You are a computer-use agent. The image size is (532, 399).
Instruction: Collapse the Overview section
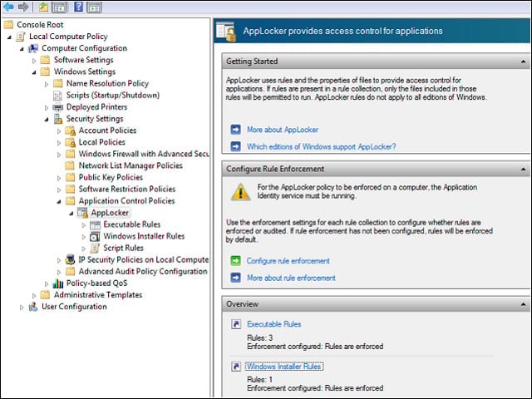(x=523, y=304)
